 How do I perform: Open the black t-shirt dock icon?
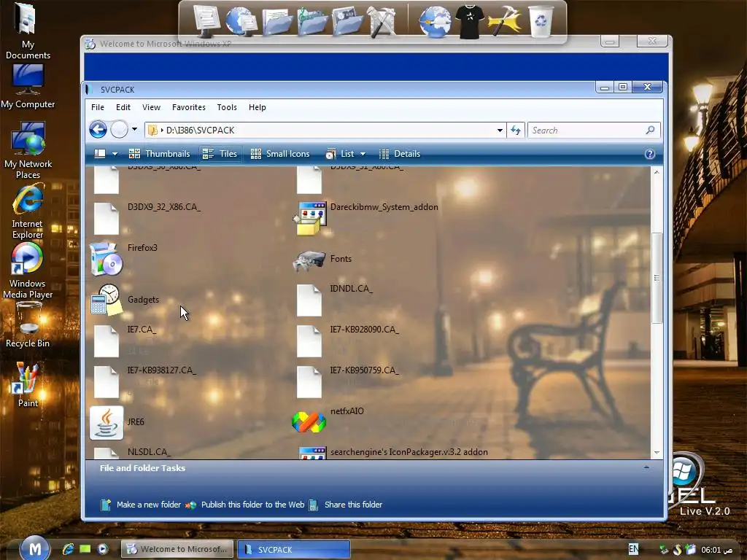pyautogui.click(x=470, y=21)
